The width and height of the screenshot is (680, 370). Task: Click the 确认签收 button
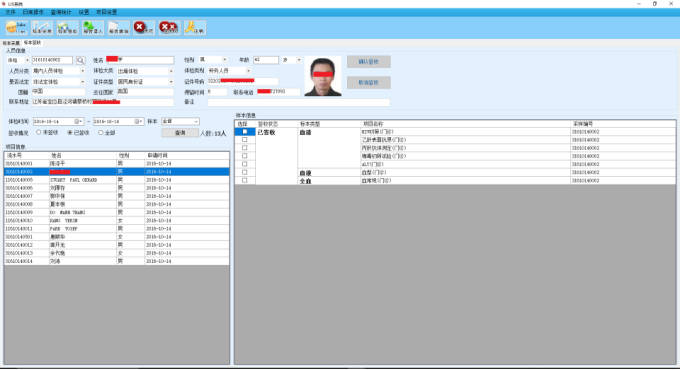[x=369, y=62]
